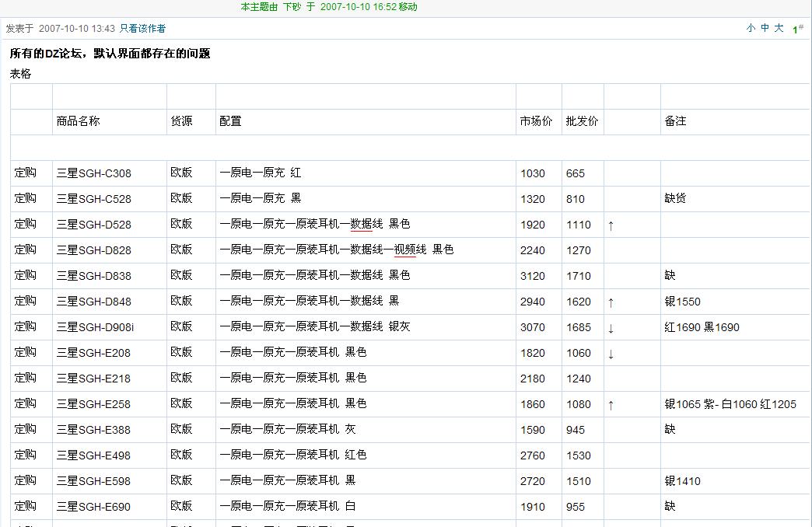Viewport: 812px width, 527px height.
Task: Click wholesale price 1685
Action: 579,327
